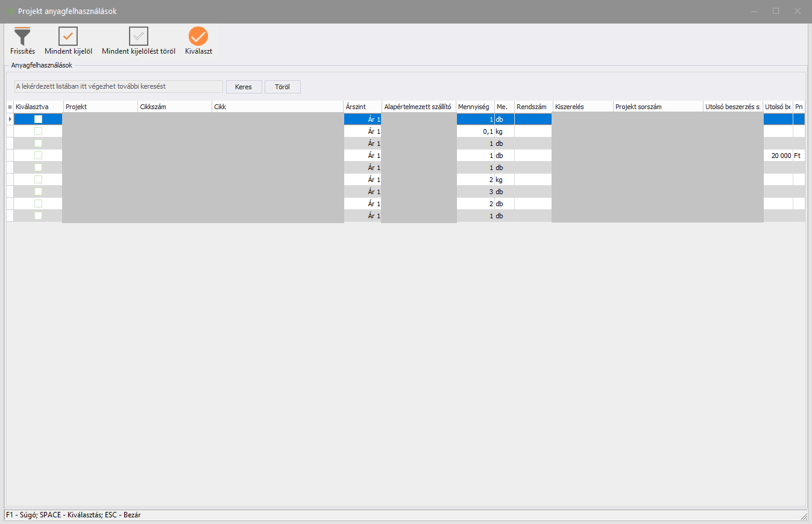Screen dimensions: 812x524
Task: Click the Árszint column header
Action: pyautogui.click(x=362, y=107)
